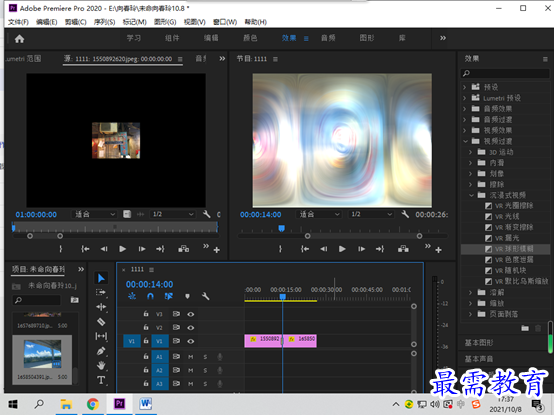Show more workspaces with double chevron

pyautogui.click(x=443, y=38)
